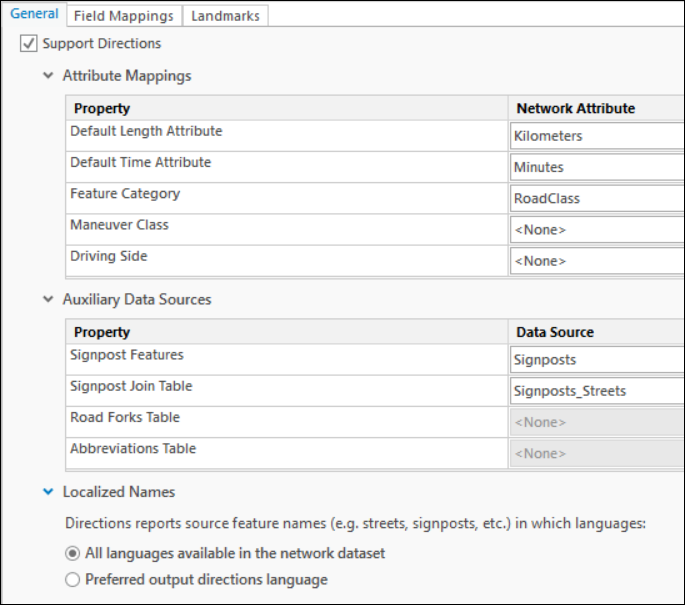Viewport: 685px width, 605px height.
Task: Open the Default Time Attribute dropdown showing Minutes
Action: pos(597,167)
